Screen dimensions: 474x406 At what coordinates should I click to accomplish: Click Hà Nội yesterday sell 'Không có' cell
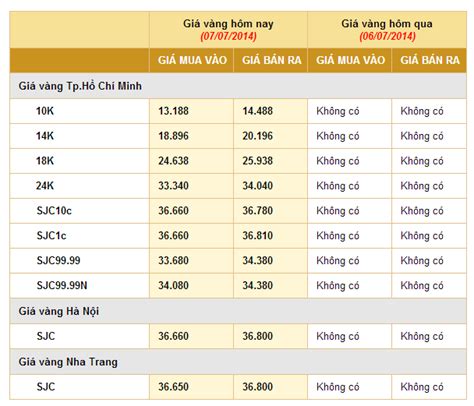[x=429, y=336]
